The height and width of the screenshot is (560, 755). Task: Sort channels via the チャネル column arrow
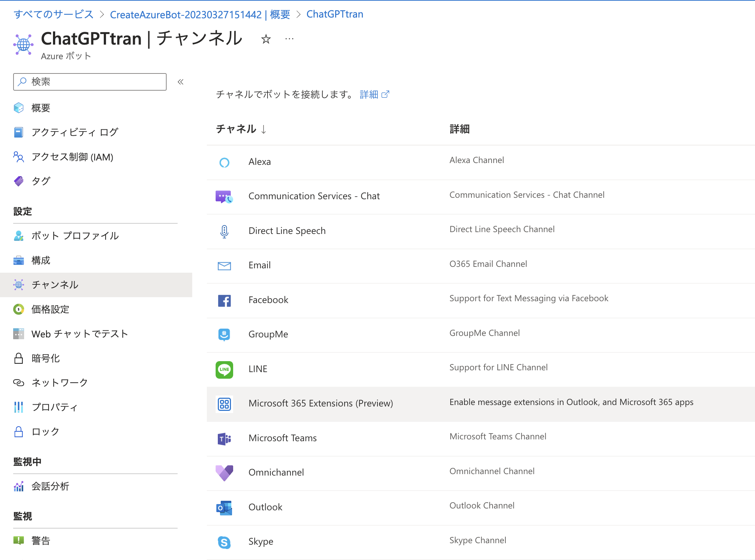263,129
